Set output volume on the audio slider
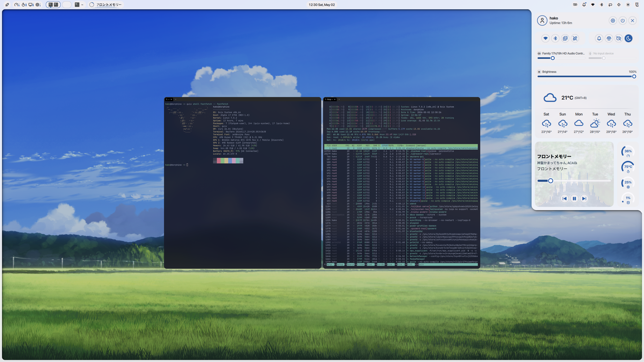644x362 pixels. point(561,58)
